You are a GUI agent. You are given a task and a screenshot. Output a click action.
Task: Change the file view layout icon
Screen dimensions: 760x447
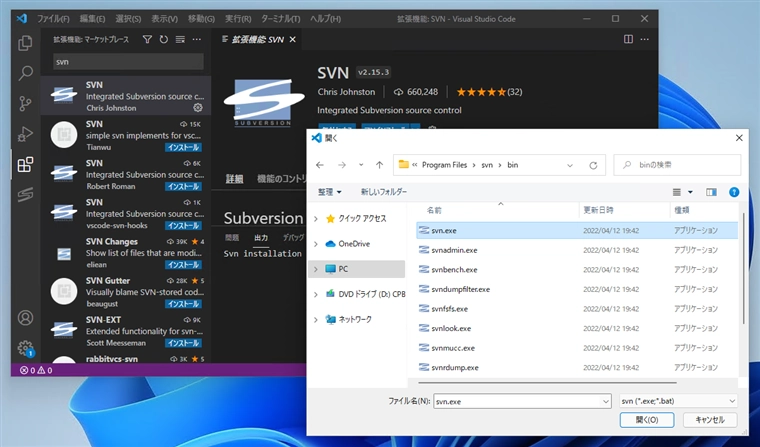point(677,192)
